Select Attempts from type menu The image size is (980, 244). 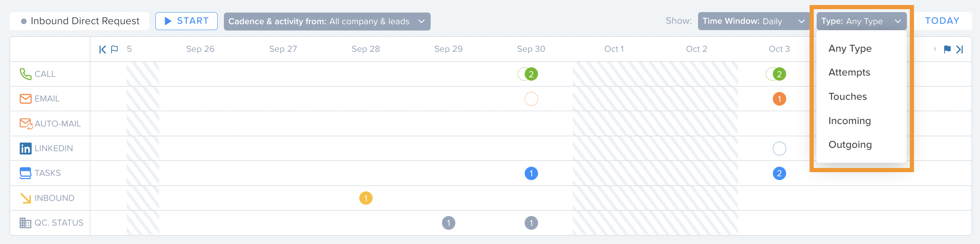point(849,72)
